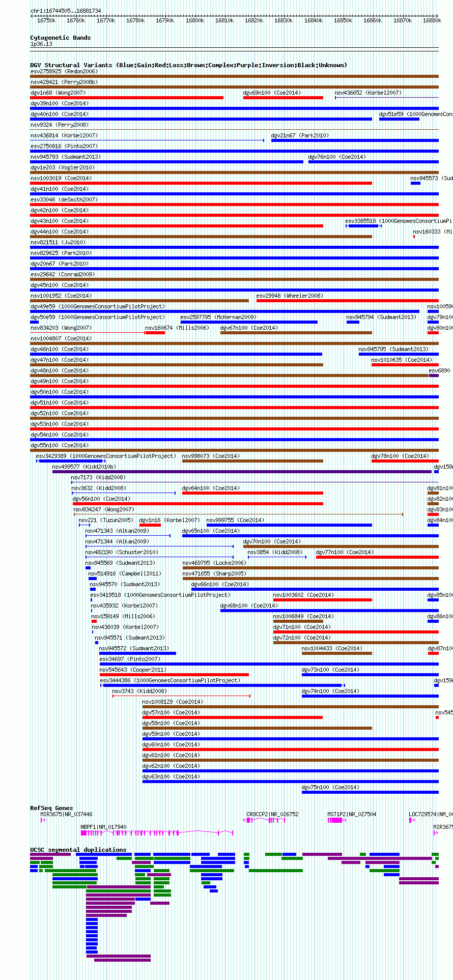Open the dgv1n68 (Wong2007) variant label
The image size is (453, 980).
58,93
